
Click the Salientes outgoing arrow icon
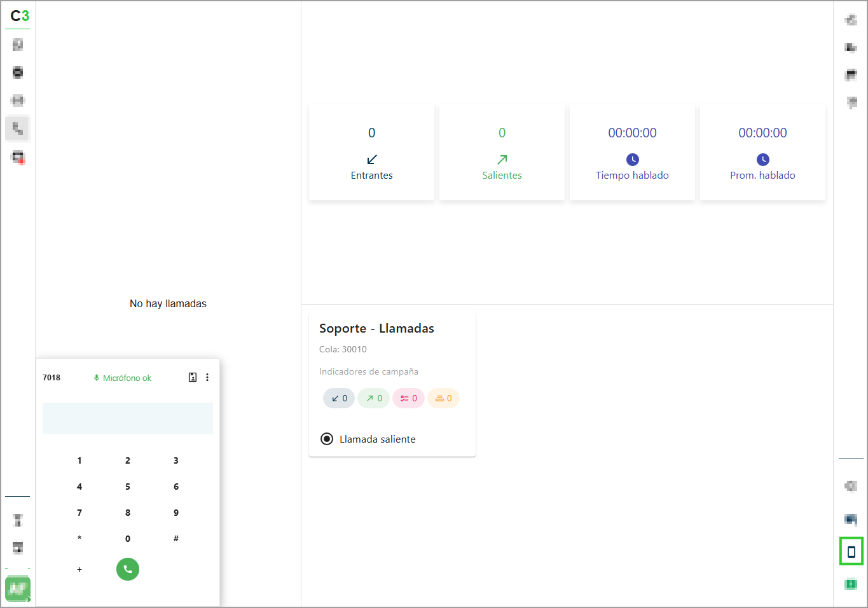pyautogui.click(x=502, y=159)
